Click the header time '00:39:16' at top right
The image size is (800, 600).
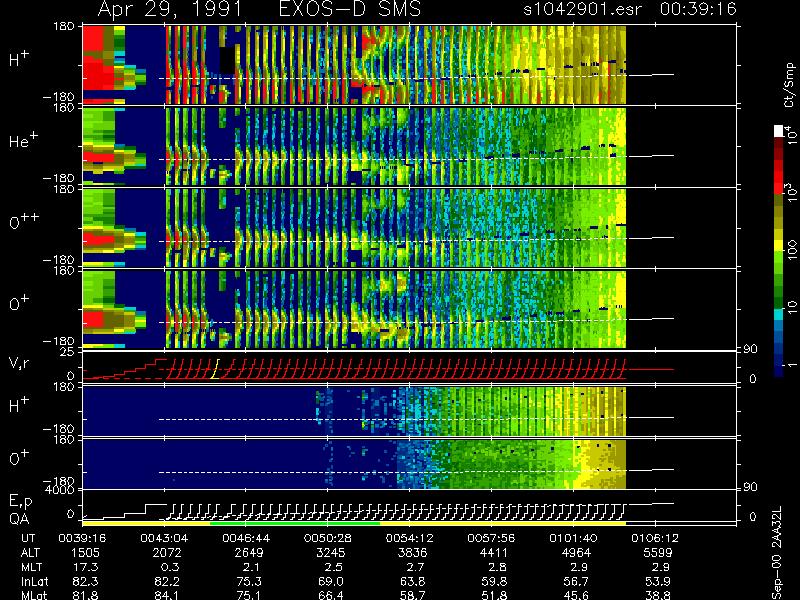pyautogui.click(x=698, y=9)
